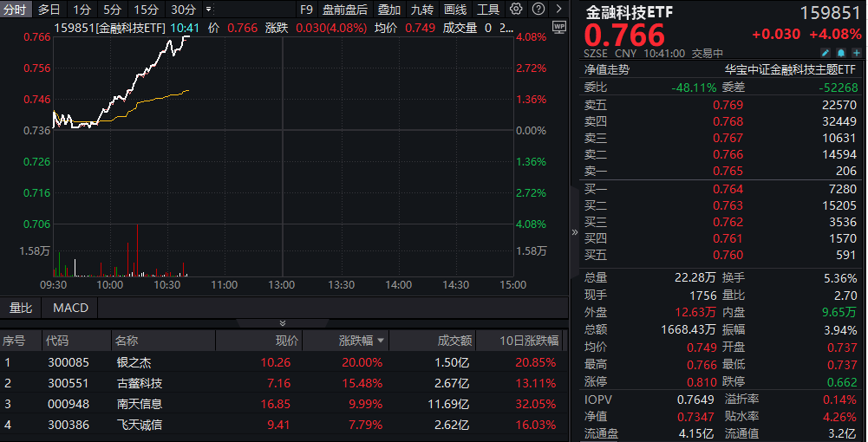The image size is (868, 442).
Task: Add ETF to watchlist with plus icon
Action: (x=854, y=53)
